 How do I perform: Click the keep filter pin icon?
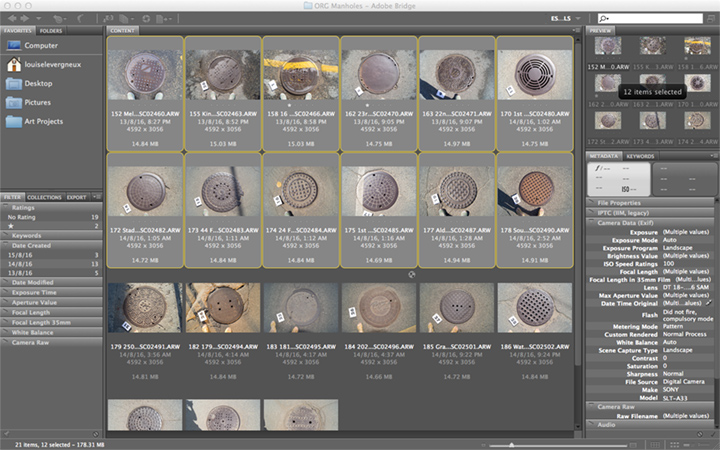[x=6, y=434]
